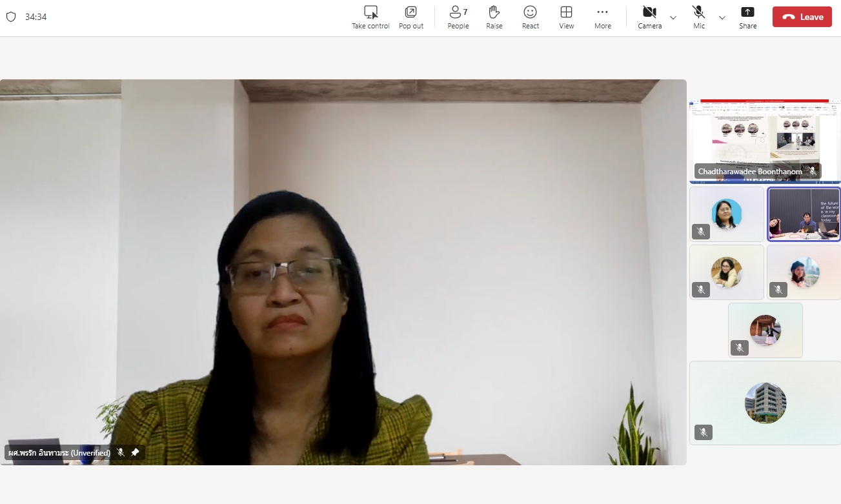
Task: Open the More actions menu
Action: pyautogui.click(x=602, y=13)
